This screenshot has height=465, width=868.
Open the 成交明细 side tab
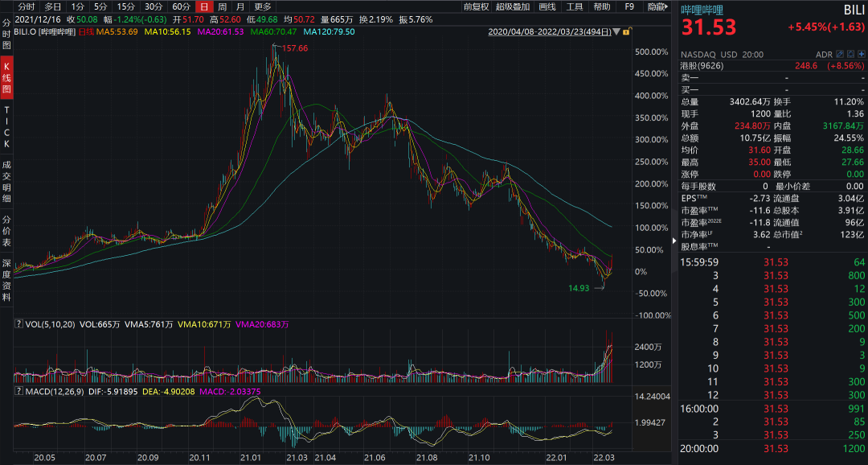6,181
